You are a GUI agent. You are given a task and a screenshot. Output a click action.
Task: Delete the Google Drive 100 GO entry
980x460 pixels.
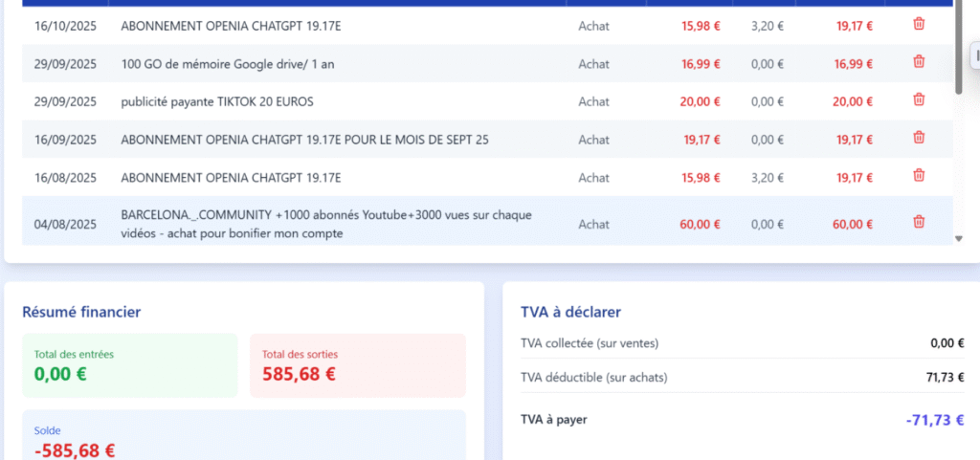tap(919, 62)
